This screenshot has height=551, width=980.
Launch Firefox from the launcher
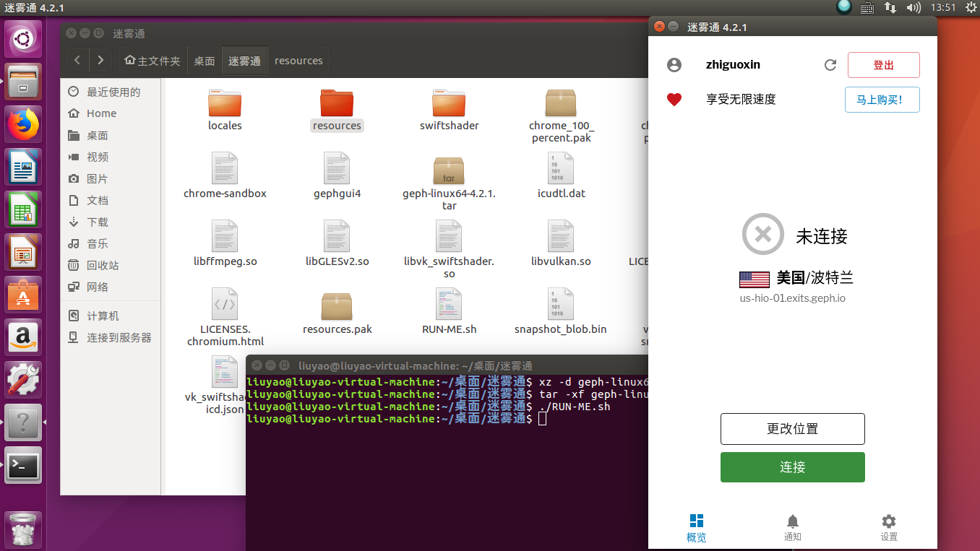pyautogui.click(x=24, y=124)
